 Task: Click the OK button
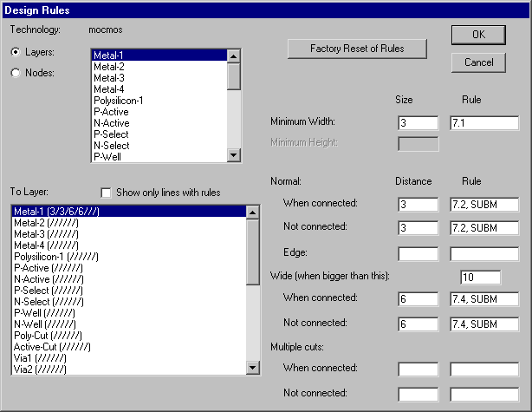point(478,35)
